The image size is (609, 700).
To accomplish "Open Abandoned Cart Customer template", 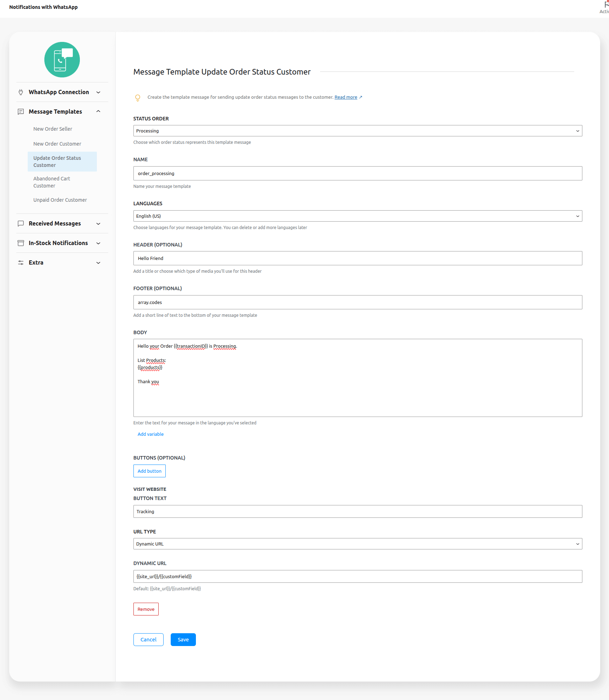I will click(51, 182).
